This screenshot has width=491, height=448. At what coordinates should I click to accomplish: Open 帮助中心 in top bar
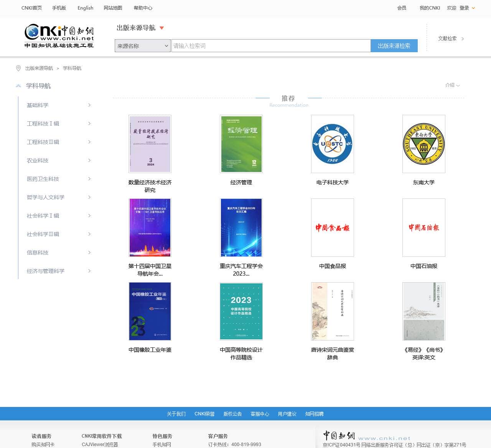click(x=143, y=8)
